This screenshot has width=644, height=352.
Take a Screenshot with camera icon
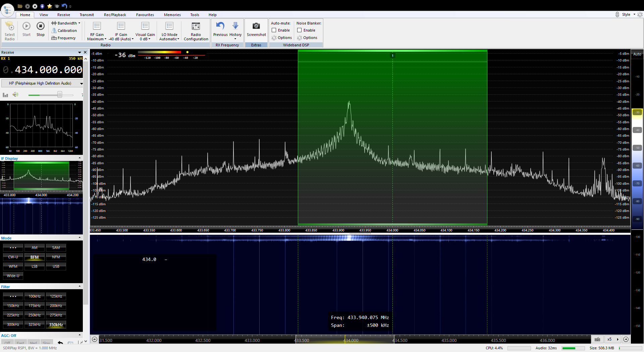pos(256,26)
